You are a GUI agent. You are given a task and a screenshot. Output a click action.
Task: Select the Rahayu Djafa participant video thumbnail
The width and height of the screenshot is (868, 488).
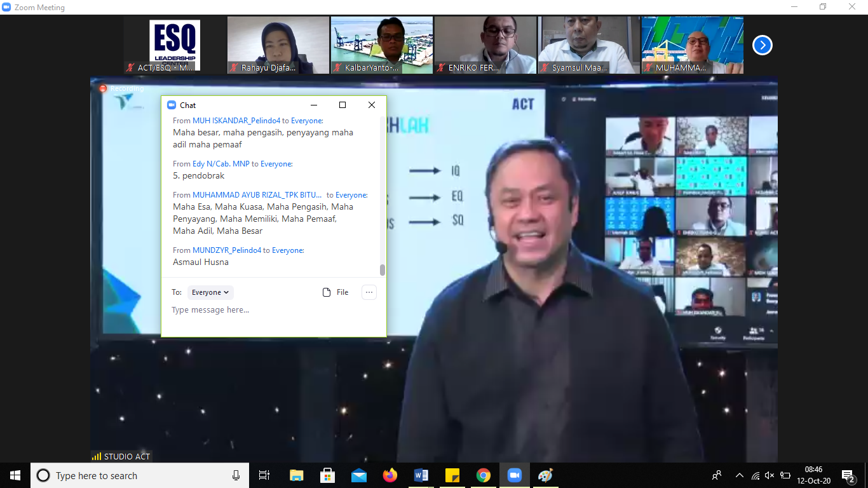[278, 45]
